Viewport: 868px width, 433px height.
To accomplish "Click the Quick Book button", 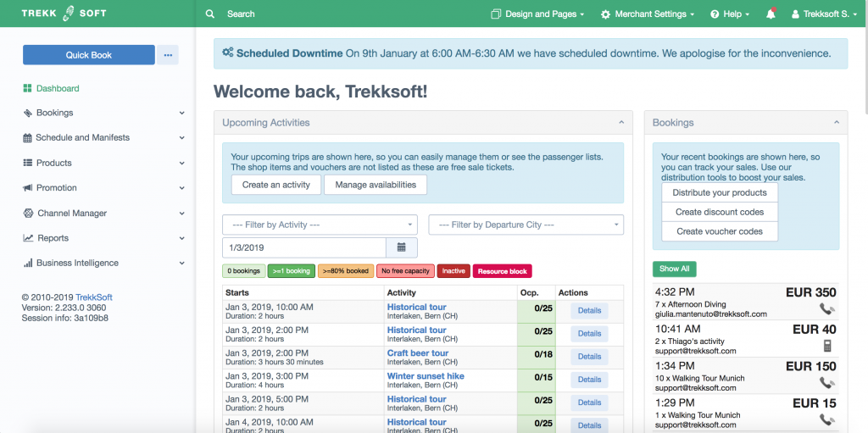I will click(x=89, y=55).
